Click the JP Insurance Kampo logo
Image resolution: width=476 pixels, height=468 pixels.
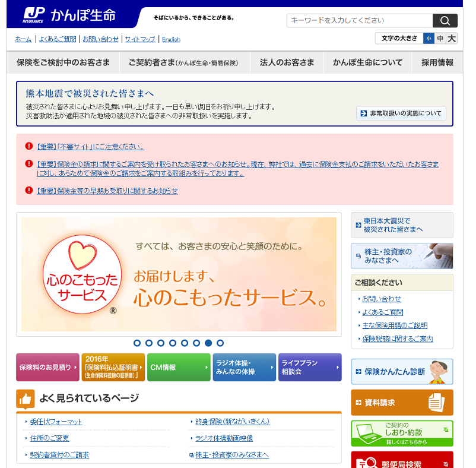pos(69,15)
